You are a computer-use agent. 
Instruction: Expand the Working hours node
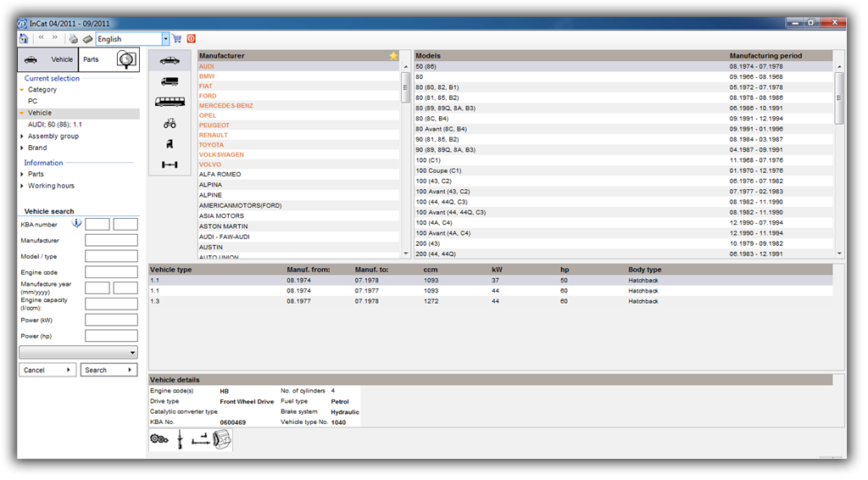21,186
